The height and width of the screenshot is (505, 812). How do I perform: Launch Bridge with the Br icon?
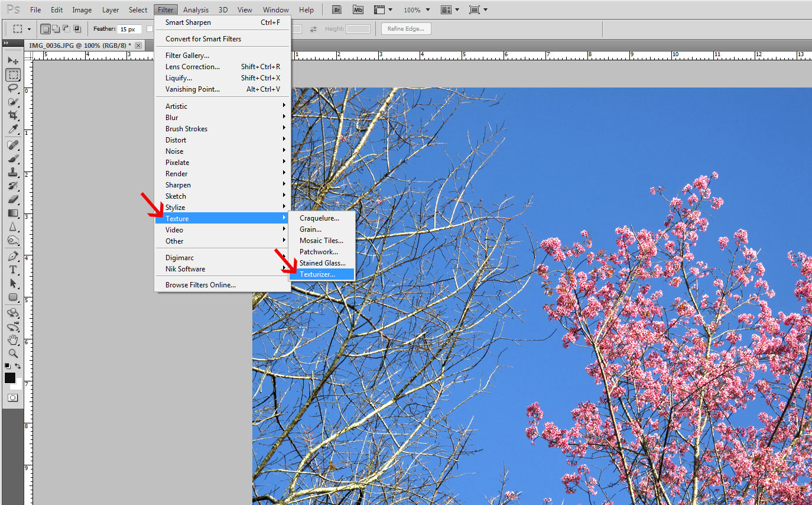[x=336, y=9]
